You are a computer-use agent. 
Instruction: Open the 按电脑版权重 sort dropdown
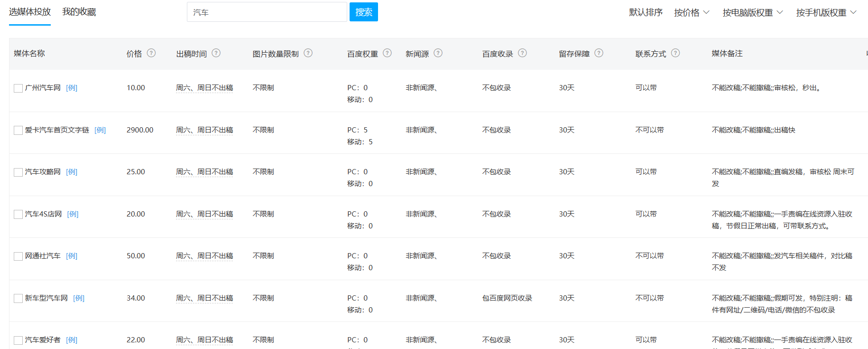[752, 13]
